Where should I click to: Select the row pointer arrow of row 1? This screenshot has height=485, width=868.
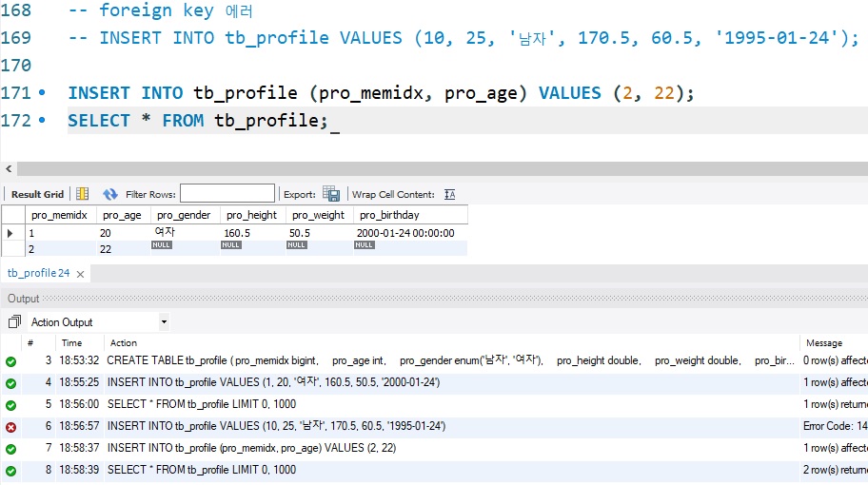click(x=10, y=233)
